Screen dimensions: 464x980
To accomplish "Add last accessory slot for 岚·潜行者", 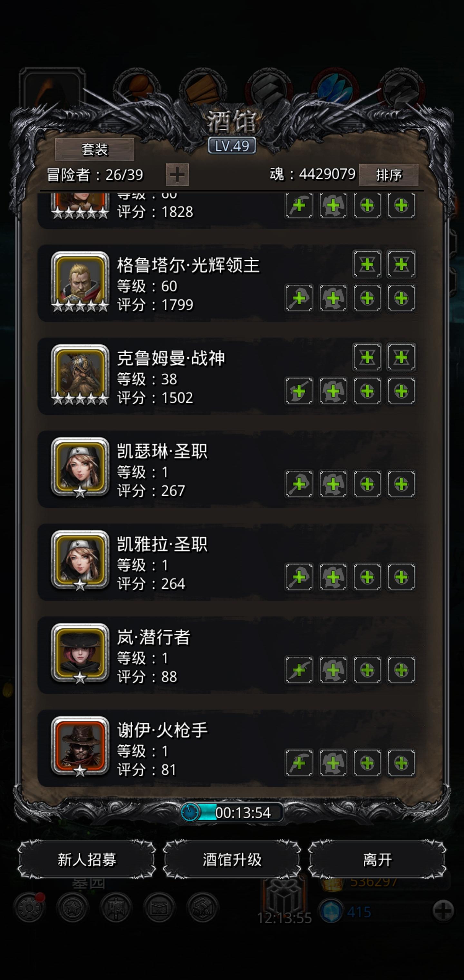I will tap(401, 670).
